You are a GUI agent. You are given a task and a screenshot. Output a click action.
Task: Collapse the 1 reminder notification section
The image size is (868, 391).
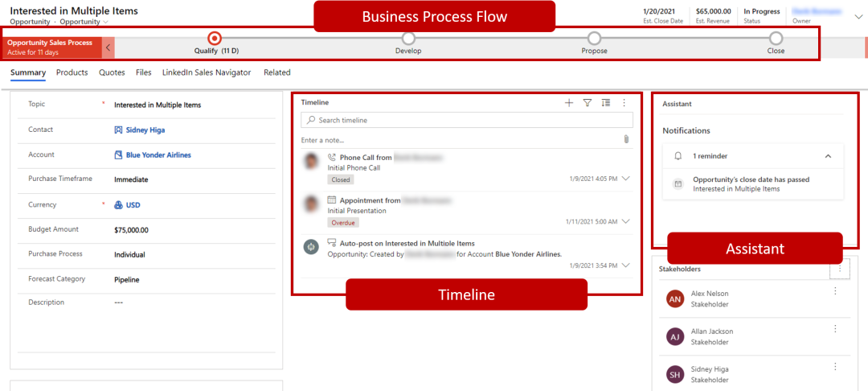click(x=828, y=156)
